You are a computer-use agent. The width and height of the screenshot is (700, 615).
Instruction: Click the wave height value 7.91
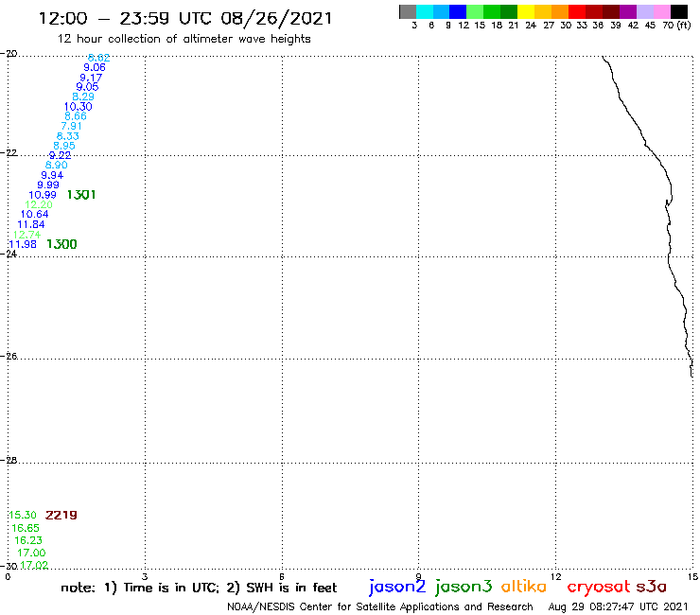tap(72, 127)
